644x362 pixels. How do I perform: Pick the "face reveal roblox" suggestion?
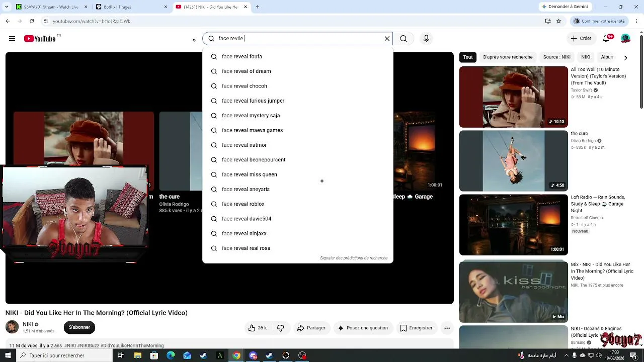click(297, 204)
